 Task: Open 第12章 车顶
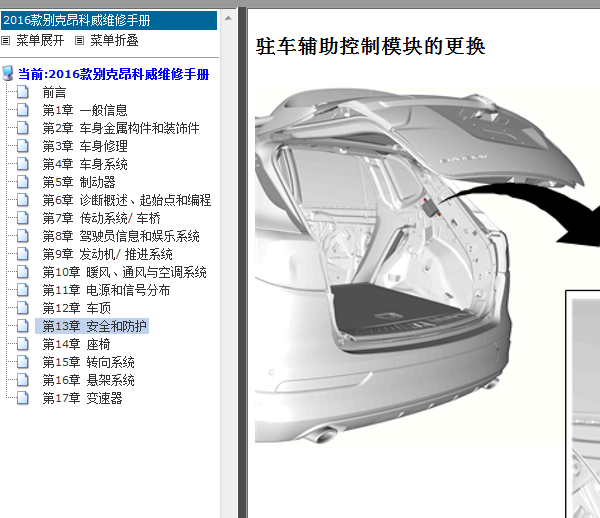(76, 308)
